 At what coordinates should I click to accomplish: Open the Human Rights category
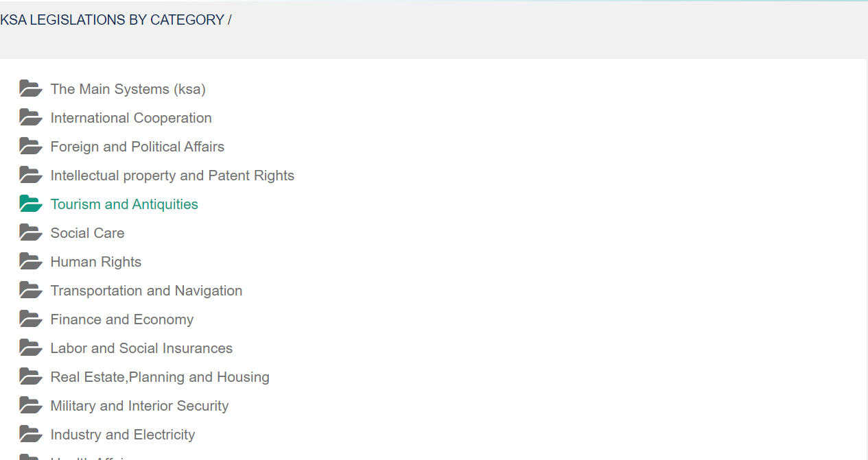[96, 262]
